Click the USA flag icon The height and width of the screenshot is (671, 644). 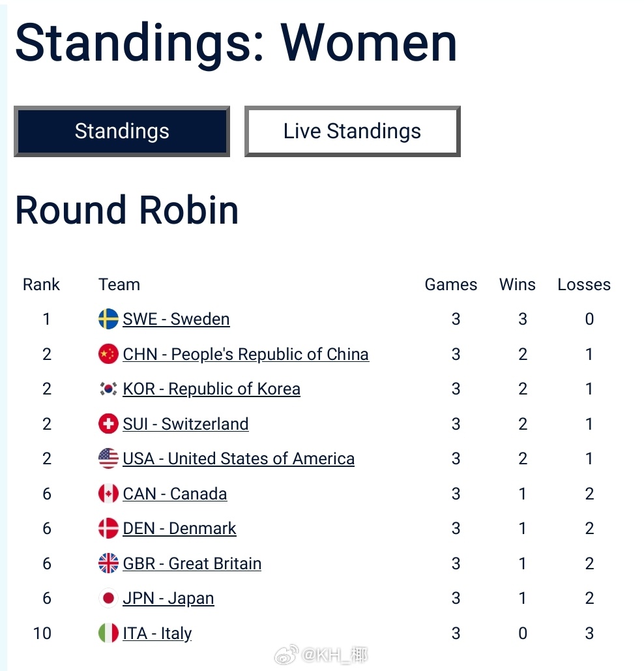click(108, 459)
